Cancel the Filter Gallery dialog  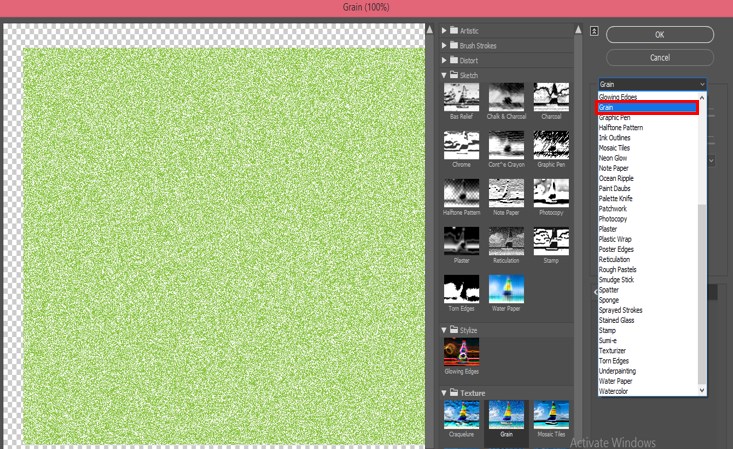[660, 58]
